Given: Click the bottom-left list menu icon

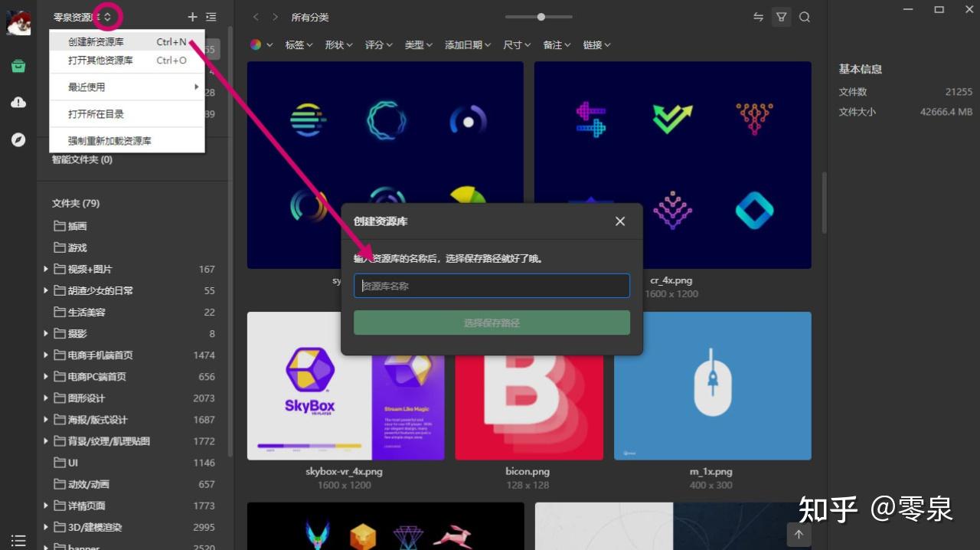Looking at the screenshot, I should [x=18, y=540].
